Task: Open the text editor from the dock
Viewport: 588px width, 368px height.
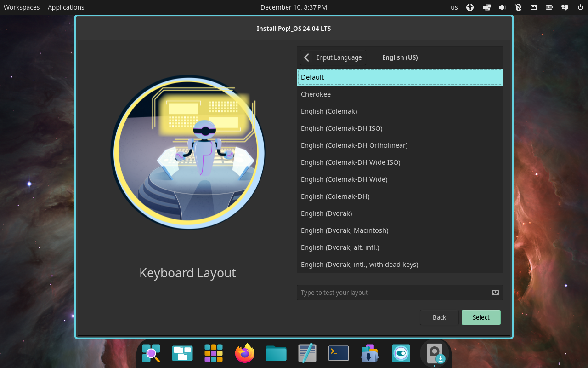Action: click(307, 353)
